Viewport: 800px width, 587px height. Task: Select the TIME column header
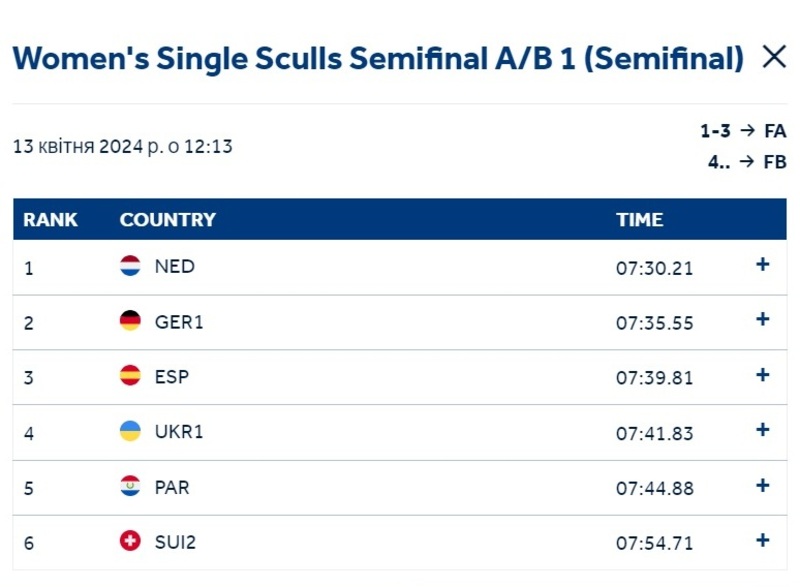640,220
